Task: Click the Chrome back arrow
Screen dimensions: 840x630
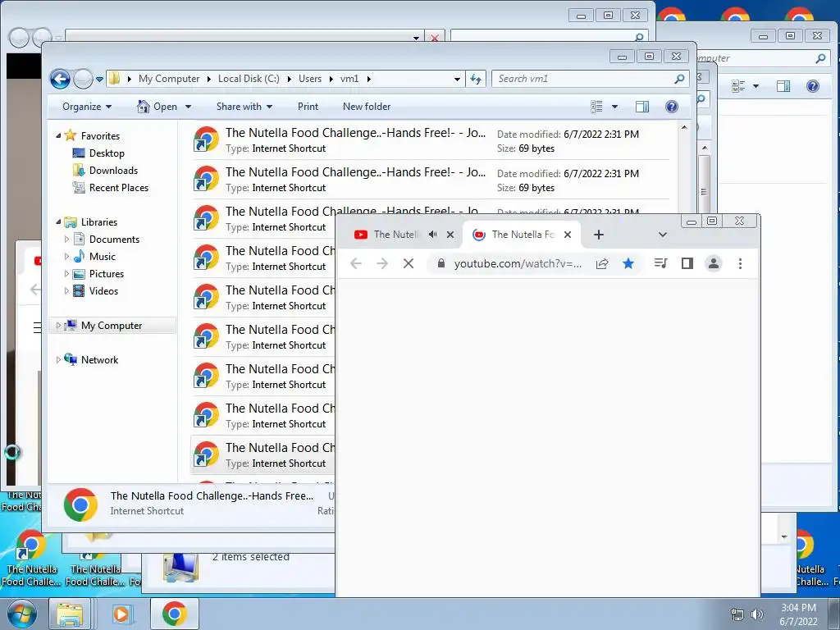Action: coord(356,263)
